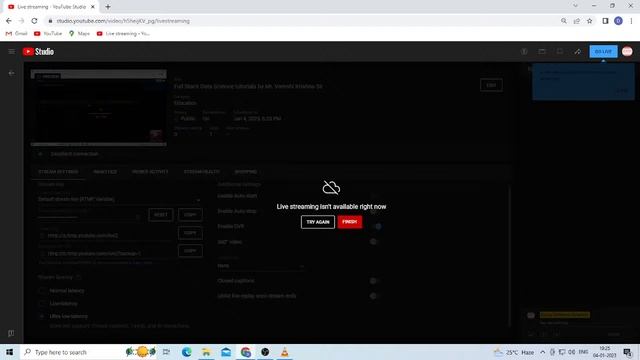
Task: Click the address bar URL field
Action: click(x=302, y=21)
